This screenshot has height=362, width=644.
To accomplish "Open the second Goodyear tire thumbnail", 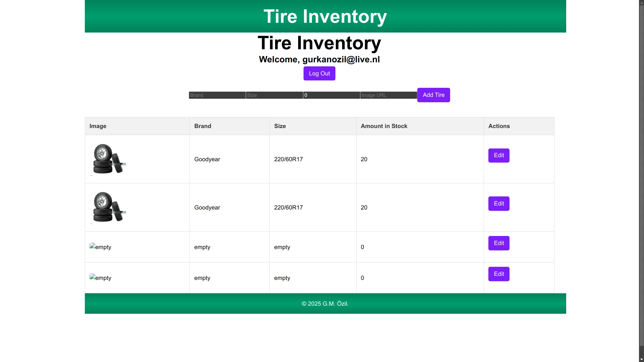I will tap(108, 207).
